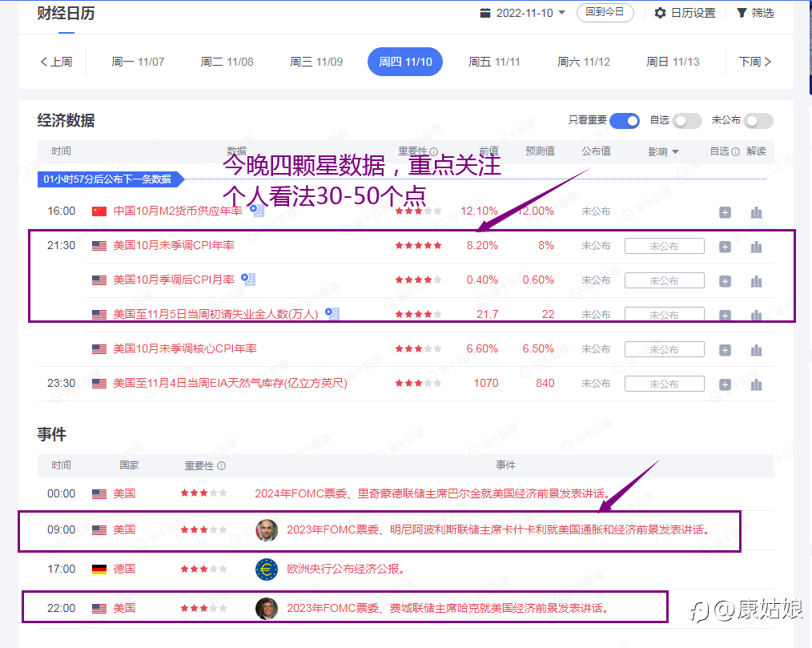
Task: Open the 欧洲央行公布经济公报 event
Action: pos(345,569)
